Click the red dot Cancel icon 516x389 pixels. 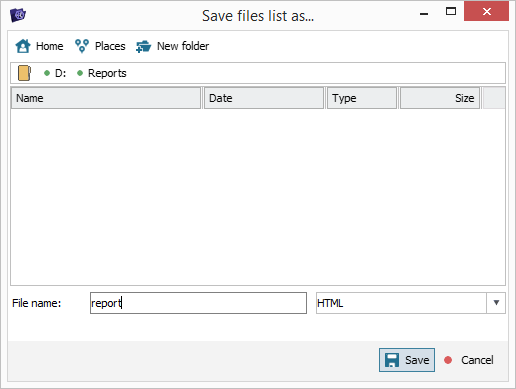click(448, 360)
